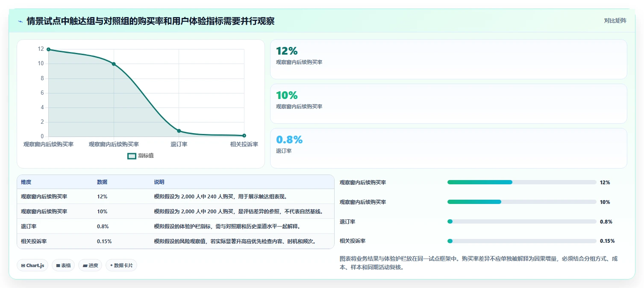644x288 pixels.
Task: Open the 0.8% 退订率 stat card
Action: 448,148
